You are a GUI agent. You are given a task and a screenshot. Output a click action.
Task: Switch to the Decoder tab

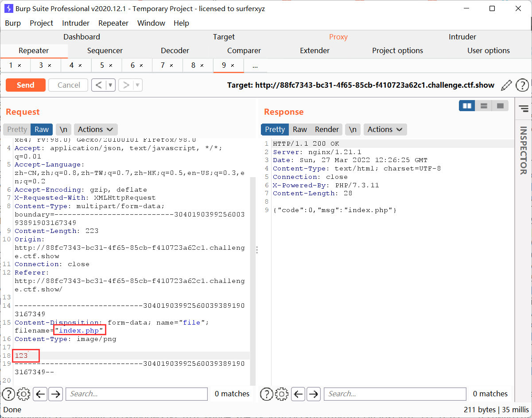point(175,50)
